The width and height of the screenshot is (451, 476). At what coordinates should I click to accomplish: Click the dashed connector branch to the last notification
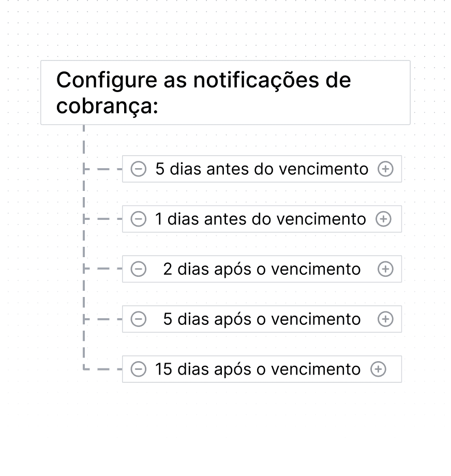[x=102, y=369]
